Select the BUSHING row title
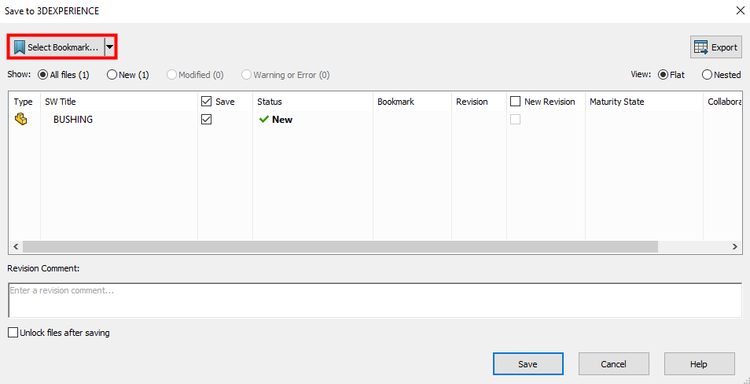 (x=73, y=120)
